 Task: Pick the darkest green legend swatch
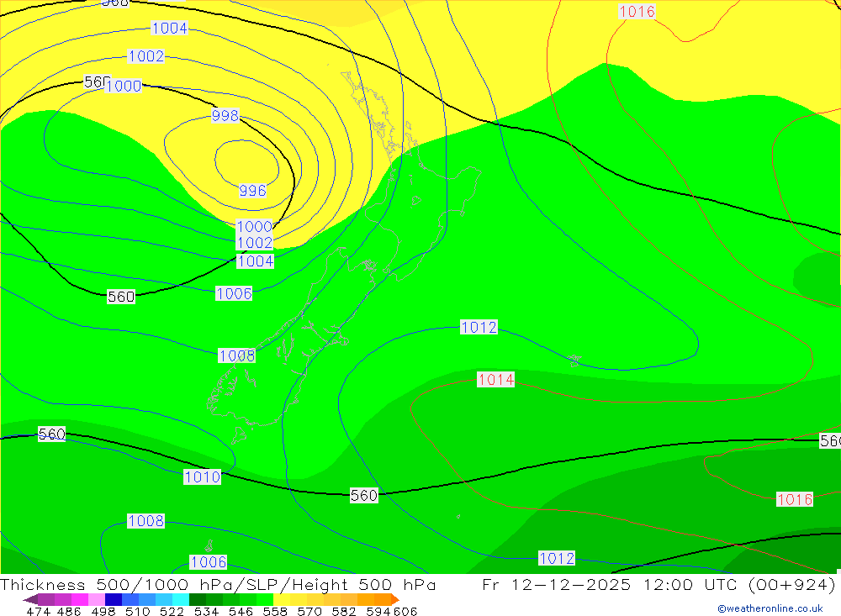point(198,600)
